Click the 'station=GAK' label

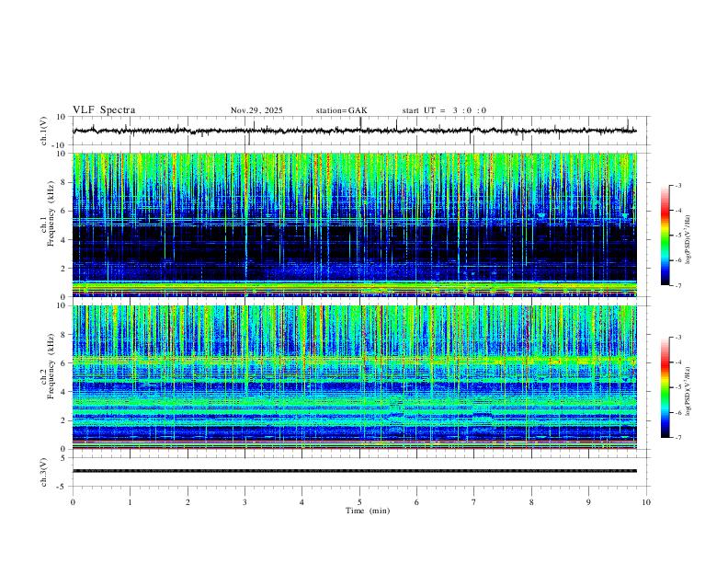point(341,110)
